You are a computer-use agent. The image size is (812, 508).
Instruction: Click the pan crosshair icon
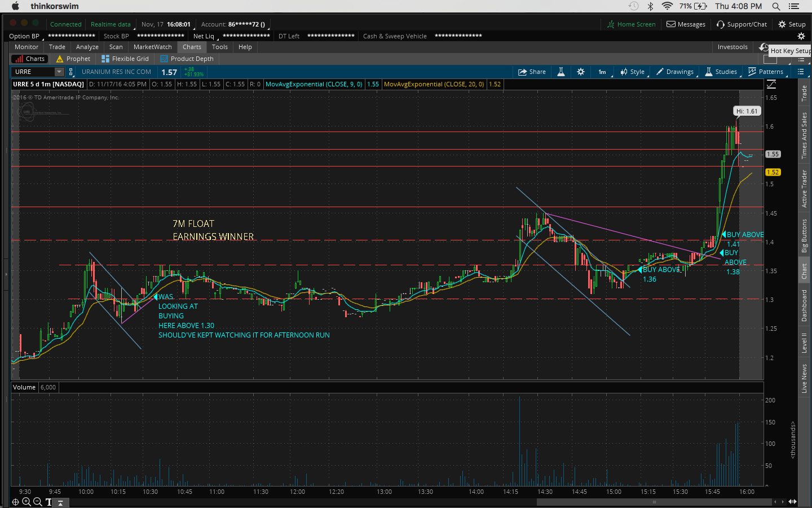pos(15,502)
